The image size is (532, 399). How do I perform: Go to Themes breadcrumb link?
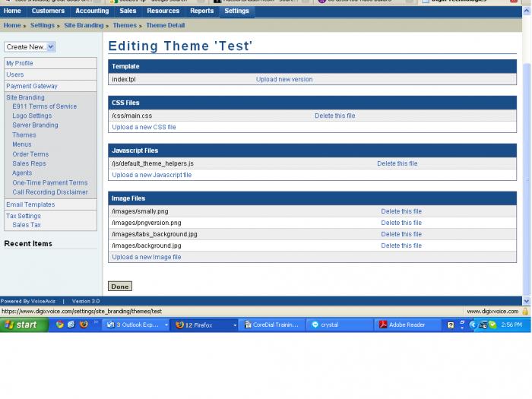coord(125,25)
